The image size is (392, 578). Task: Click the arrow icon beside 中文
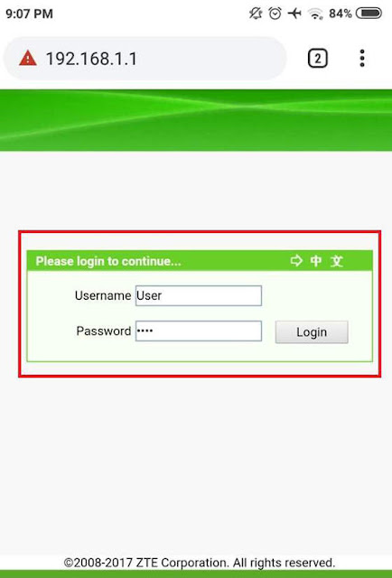pos(296,261)
